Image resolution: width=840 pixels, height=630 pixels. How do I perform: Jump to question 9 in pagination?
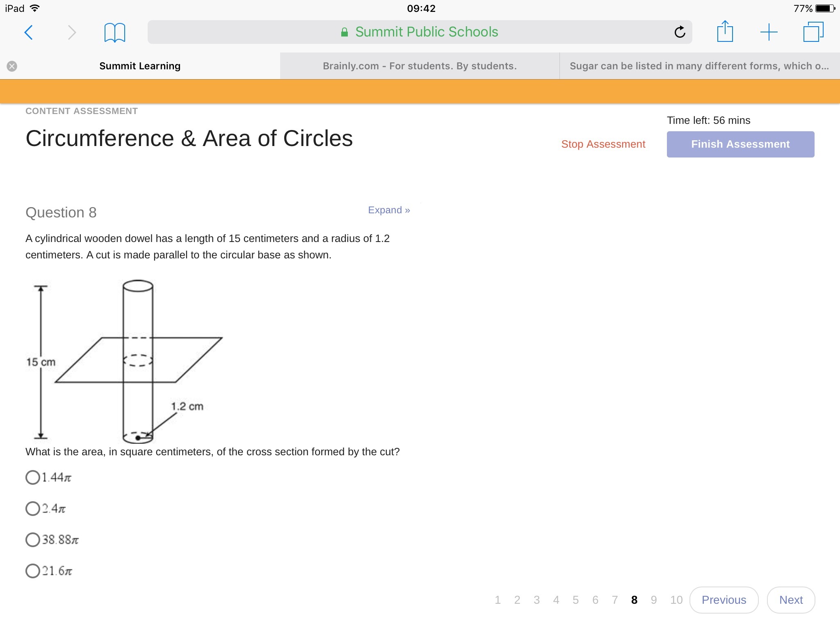point(653,600)
